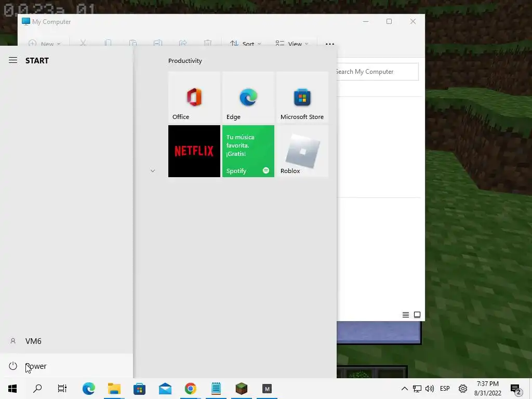Launch Chrome from the taskbar
532x399 pixels.
click(x=190, y=389)
